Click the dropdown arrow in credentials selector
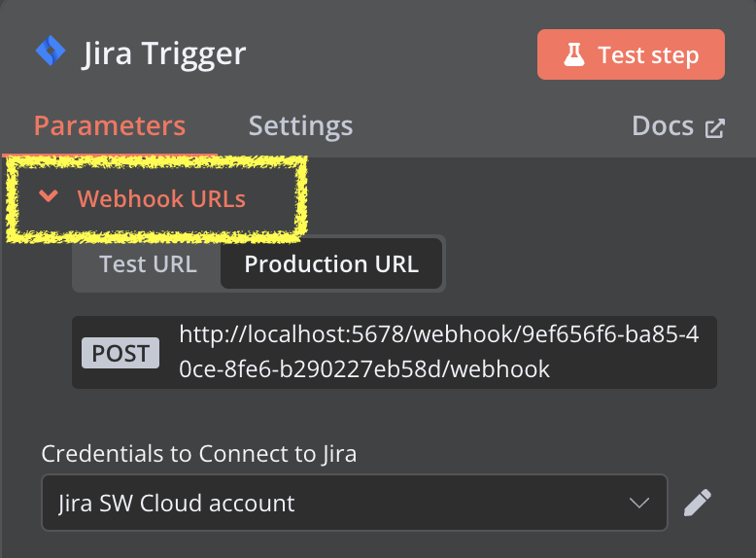 [x=638, y=503]
